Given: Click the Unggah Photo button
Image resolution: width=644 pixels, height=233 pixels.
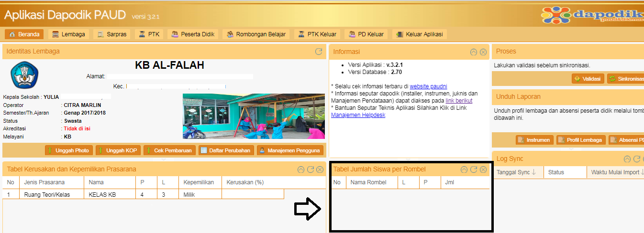Looking at the screenshot, I should (x=68, y=150).
